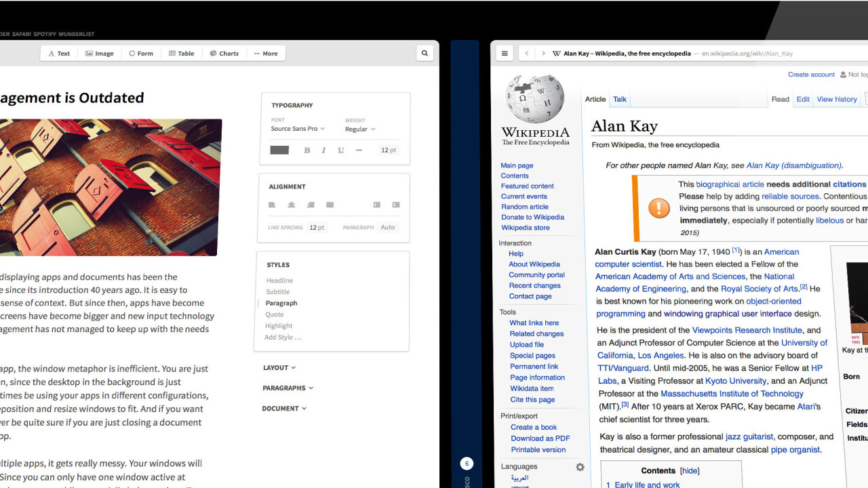
Task: Open the View history tab
Action: pos(836,99)
